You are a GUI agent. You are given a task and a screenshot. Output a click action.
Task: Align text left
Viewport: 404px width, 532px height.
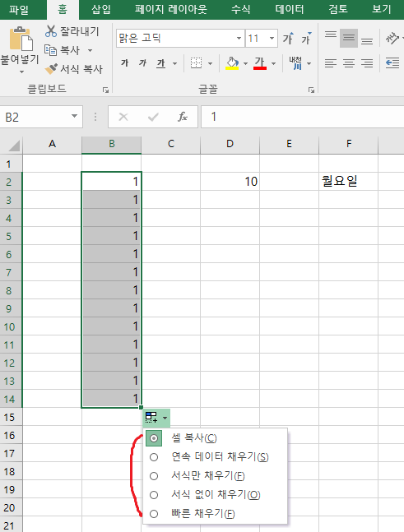click(x=330, y=63)
